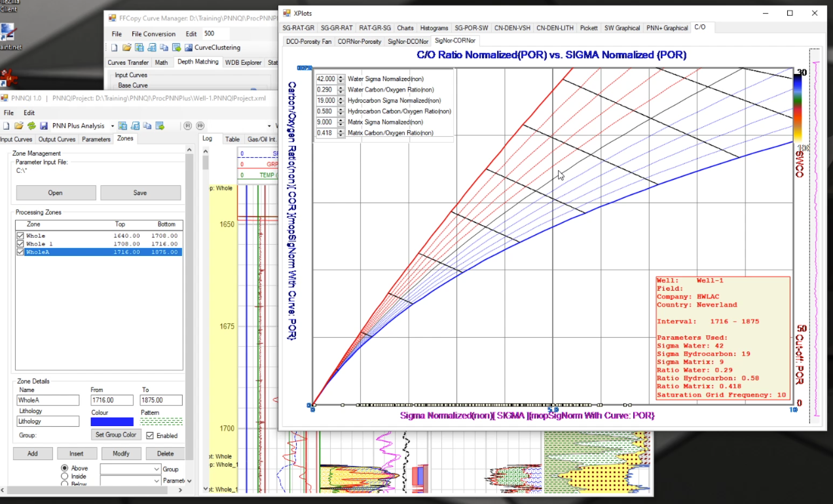The height and width of the screenshot is (504, 833).
Task: Click the fourth toolbar icon (curve window) in FFCopy
Action: tap(151, 47)
